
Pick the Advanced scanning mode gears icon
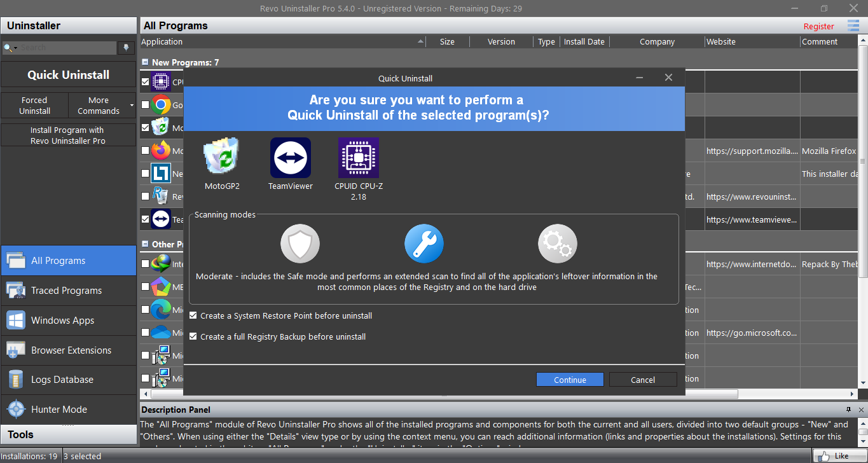click(557, 244)
